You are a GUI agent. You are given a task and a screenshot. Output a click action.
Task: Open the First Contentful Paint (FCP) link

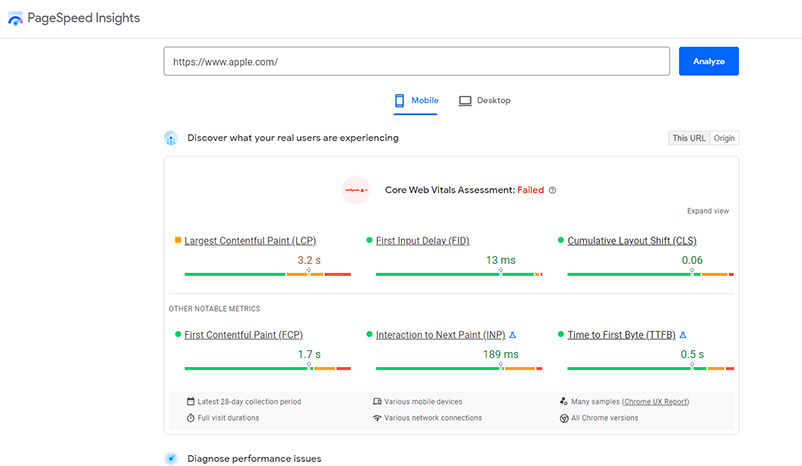243,335
